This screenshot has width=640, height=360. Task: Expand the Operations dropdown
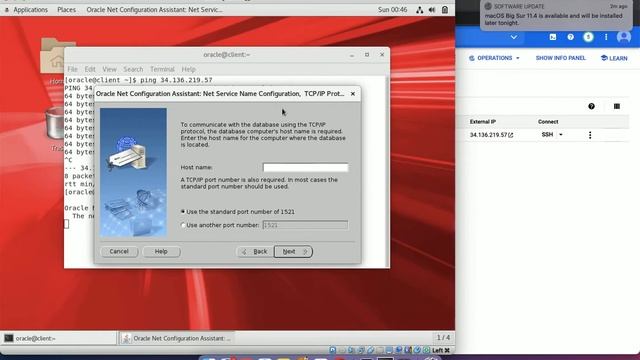click(494, 58)
